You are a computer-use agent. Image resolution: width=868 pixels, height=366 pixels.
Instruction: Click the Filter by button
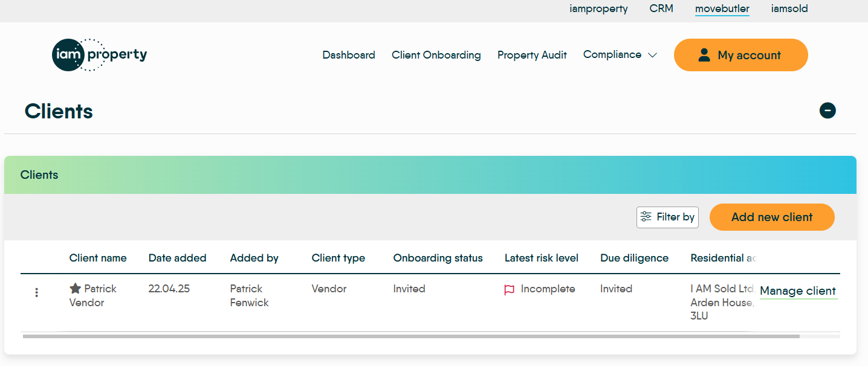click(667, 217)
